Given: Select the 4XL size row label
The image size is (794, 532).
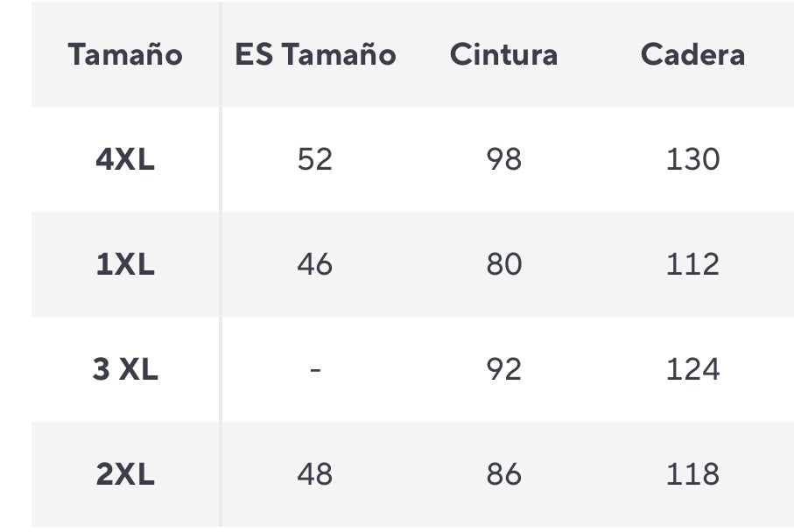Looking at the screenshot, I should tap(125, 159).
